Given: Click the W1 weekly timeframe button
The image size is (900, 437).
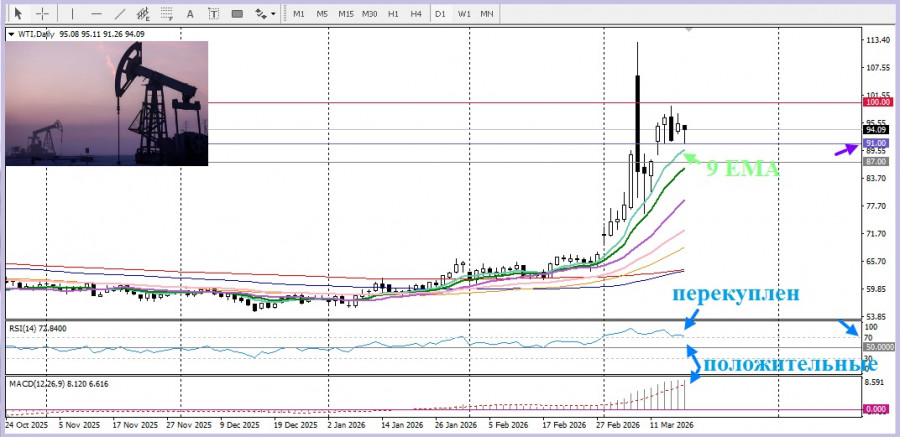Looking at the screenshot, I should pyautogui.click(x=464, y=14).
